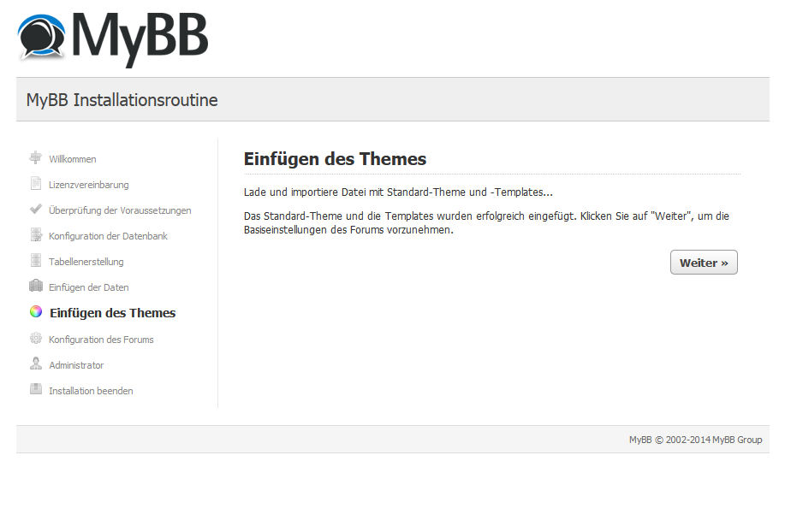Screen dimensions: 785x532
Task: Select the Tabellenerstellung step text
Action: (x=86, y=262)
